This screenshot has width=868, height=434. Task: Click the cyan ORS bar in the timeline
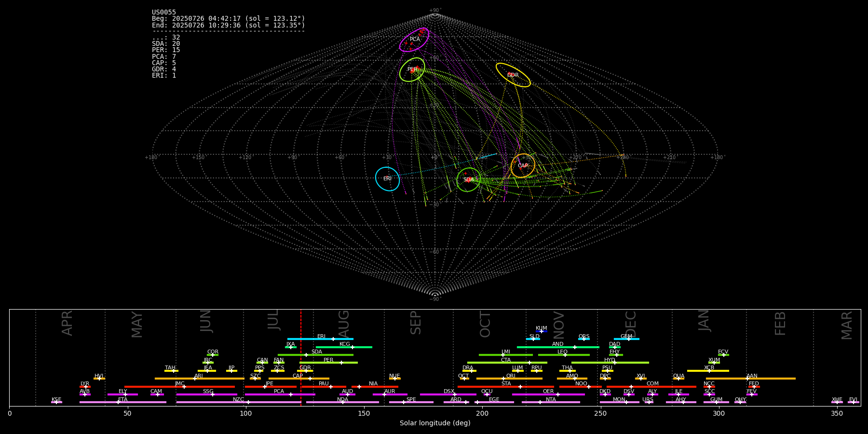coord(584,339)
